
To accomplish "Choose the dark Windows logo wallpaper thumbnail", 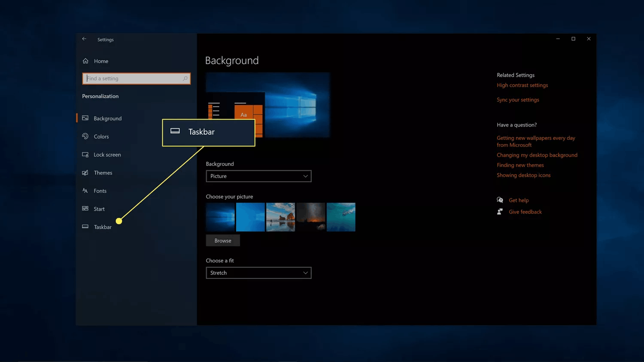I will 220,217.
